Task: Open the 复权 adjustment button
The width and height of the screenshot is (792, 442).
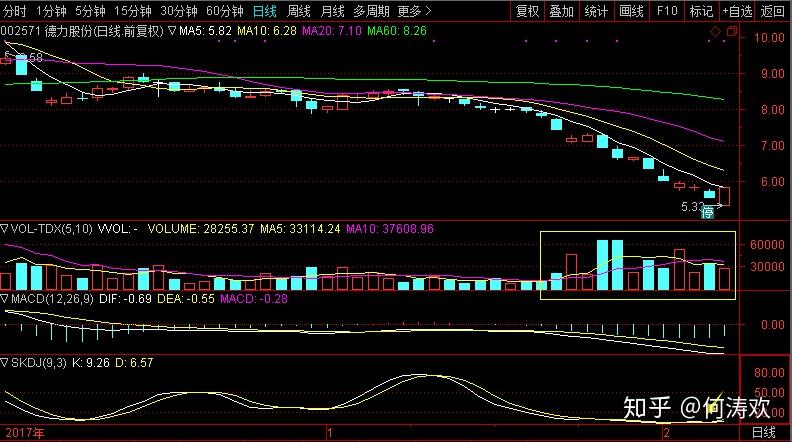Action: tap(527, 11)
